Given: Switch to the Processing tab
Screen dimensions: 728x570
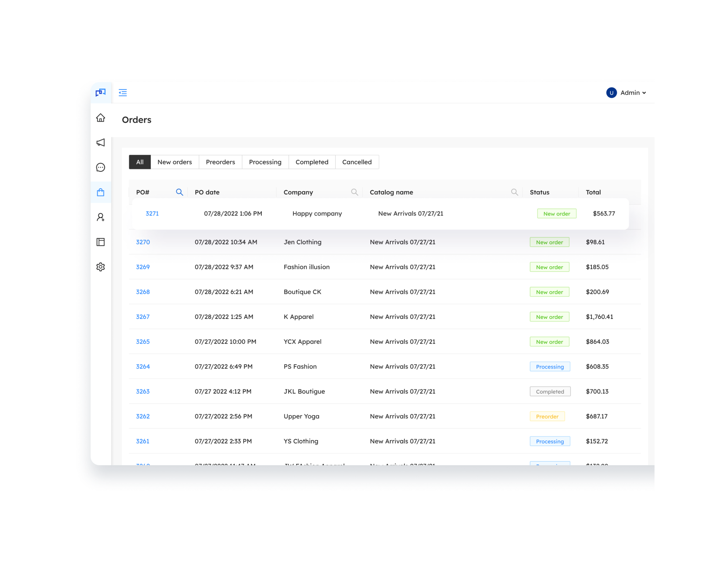Looking at the screenshot, I should click(265, 162).
